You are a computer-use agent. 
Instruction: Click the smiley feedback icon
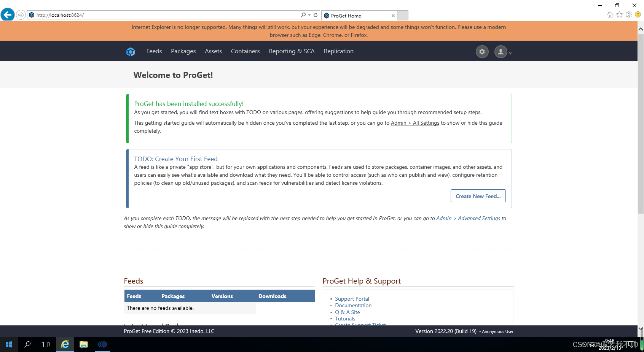pyautogui.click(x=638, y=14)
